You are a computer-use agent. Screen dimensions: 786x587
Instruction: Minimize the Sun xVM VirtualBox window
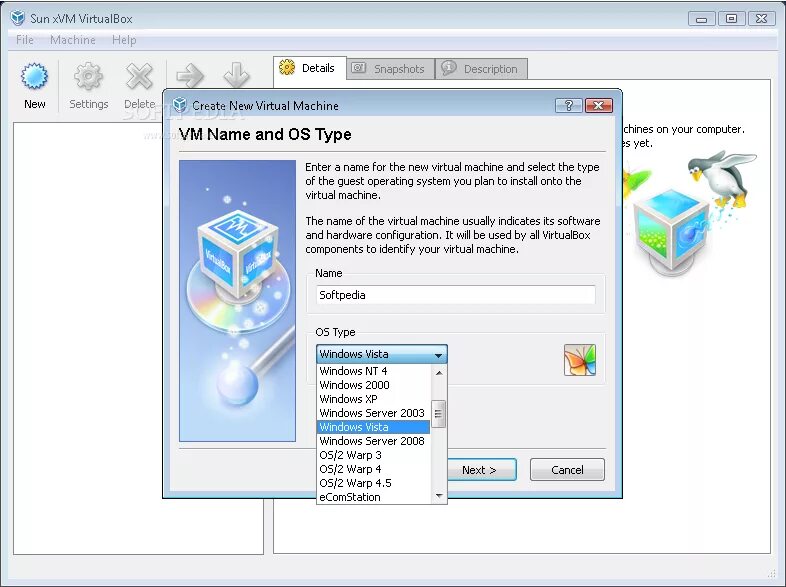click(x=701, y=19)
